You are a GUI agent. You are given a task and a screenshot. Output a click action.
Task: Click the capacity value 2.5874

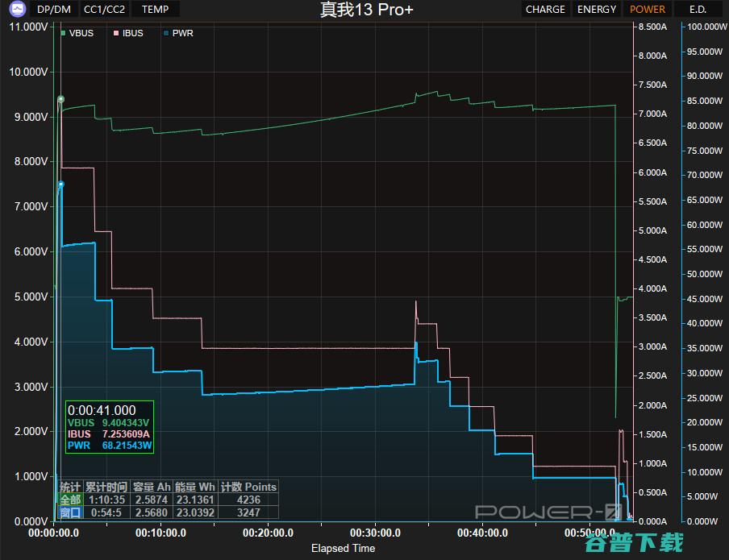point(152,500)
